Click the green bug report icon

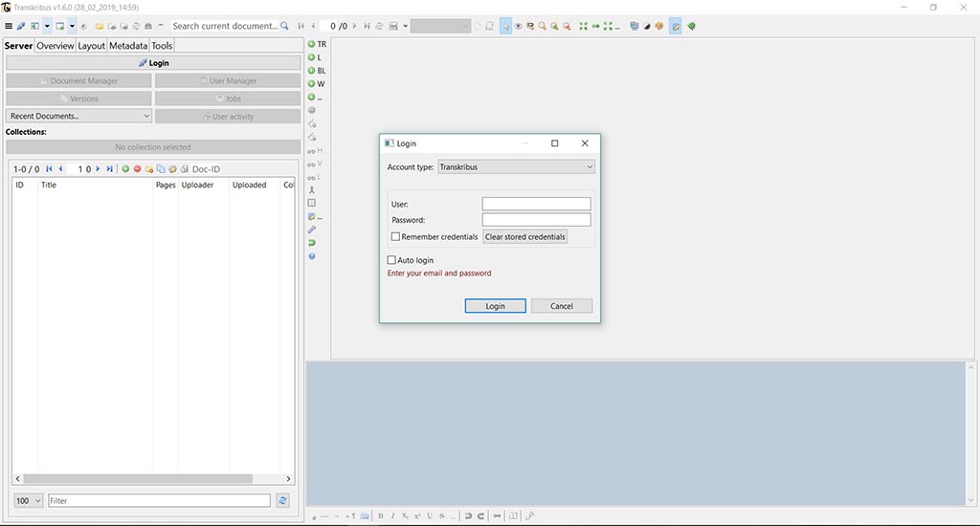click(x=691, y=26)
